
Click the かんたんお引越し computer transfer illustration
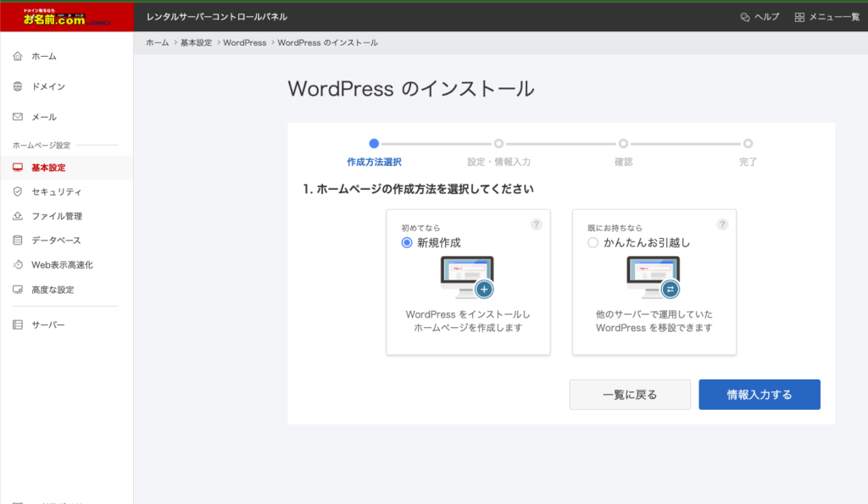(x=654, y=277)
